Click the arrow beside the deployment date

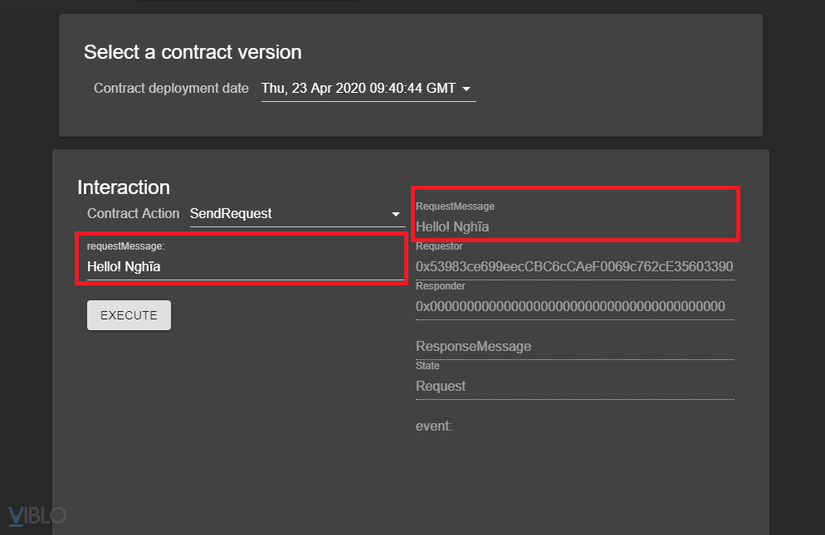click(x=466, y=89)
